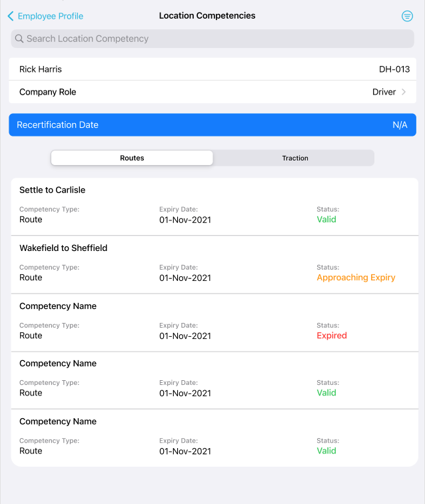Screen dimensions: 425x504
Task: Click the red Expired status label
Action: tap(332, 336)
